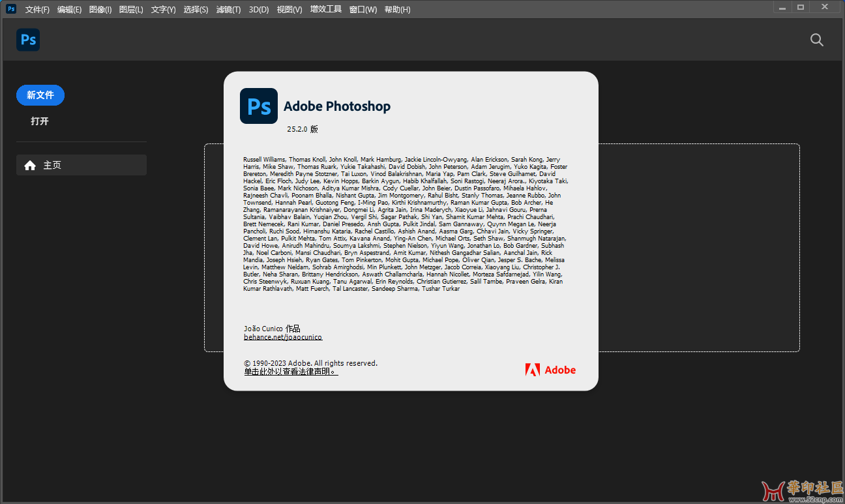Open the 滤镜(T) menu

tap(228, 9)
